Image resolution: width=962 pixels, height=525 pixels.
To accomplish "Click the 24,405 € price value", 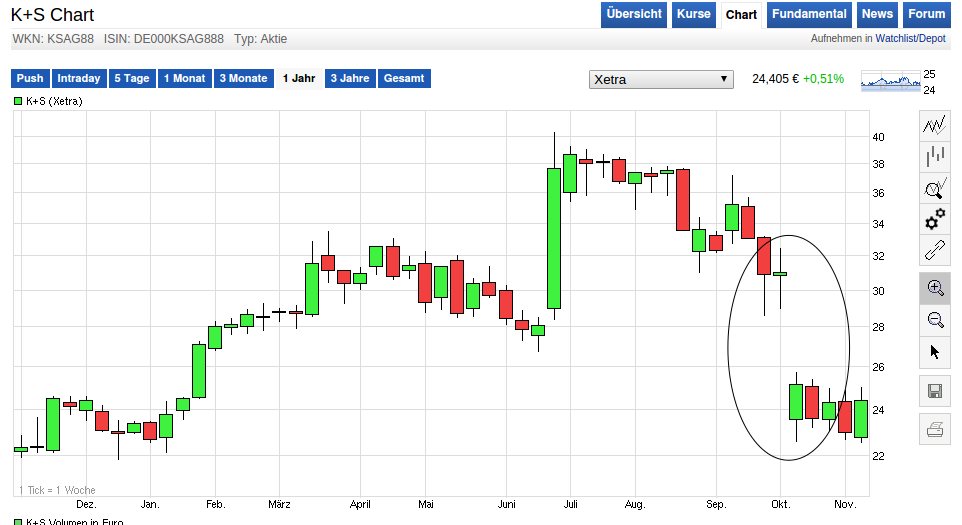I will pyautogui.click(x=775, y=79).
